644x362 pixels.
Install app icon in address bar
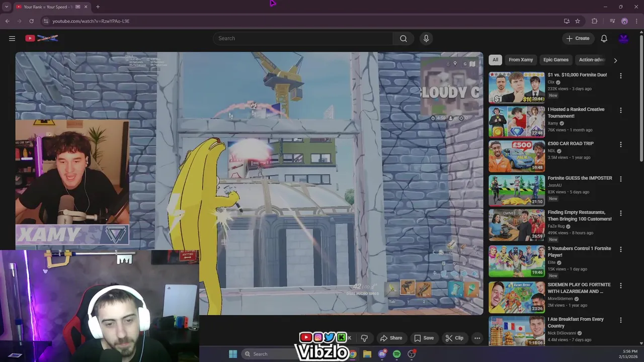pos(567,21)
